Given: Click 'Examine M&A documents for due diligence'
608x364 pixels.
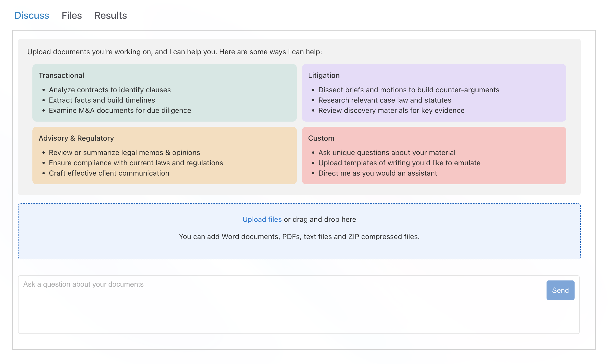Looking at the screenshot, I should [x=120, y=110].
